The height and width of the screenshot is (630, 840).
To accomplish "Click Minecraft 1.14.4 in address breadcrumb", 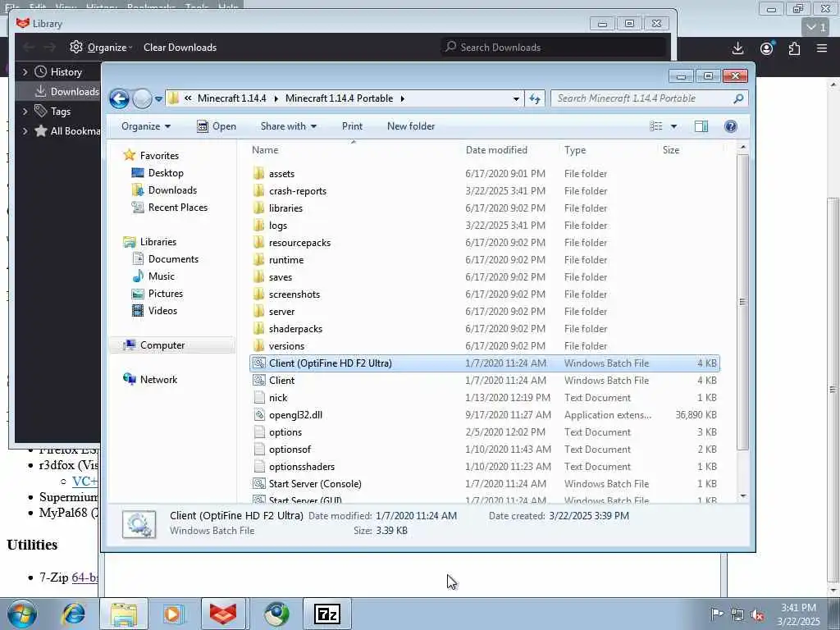I will pyautogui.click(x=231, y=98).
